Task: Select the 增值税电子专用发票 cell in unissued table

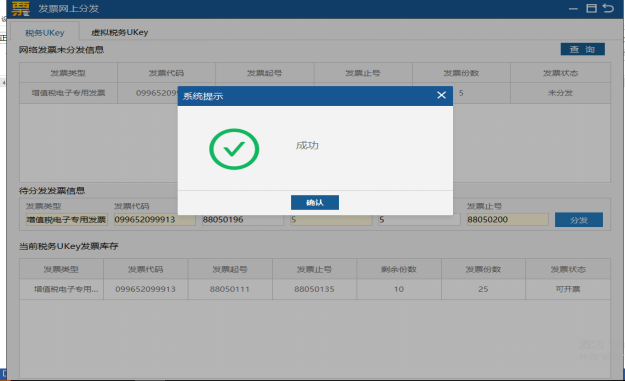Action: [68, 93]
